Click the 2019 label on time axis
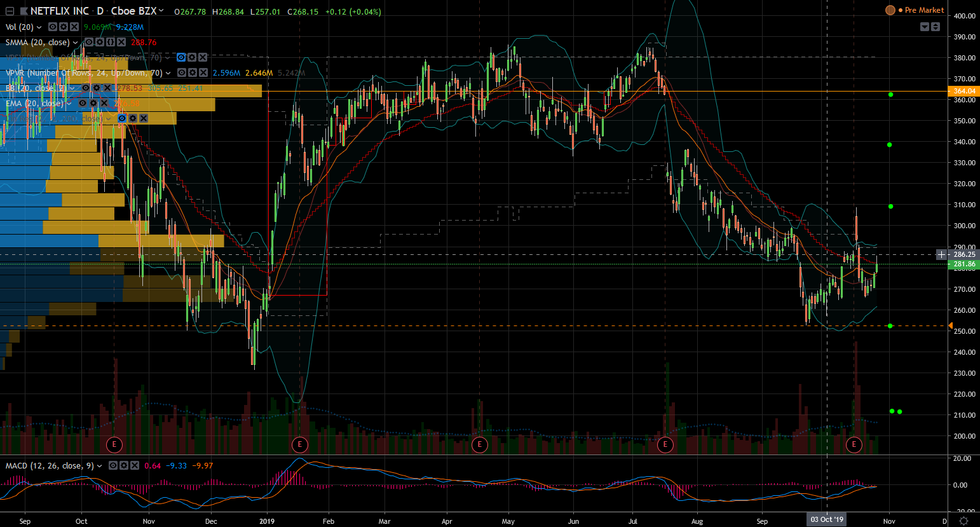980x527 pixels. 267,521
